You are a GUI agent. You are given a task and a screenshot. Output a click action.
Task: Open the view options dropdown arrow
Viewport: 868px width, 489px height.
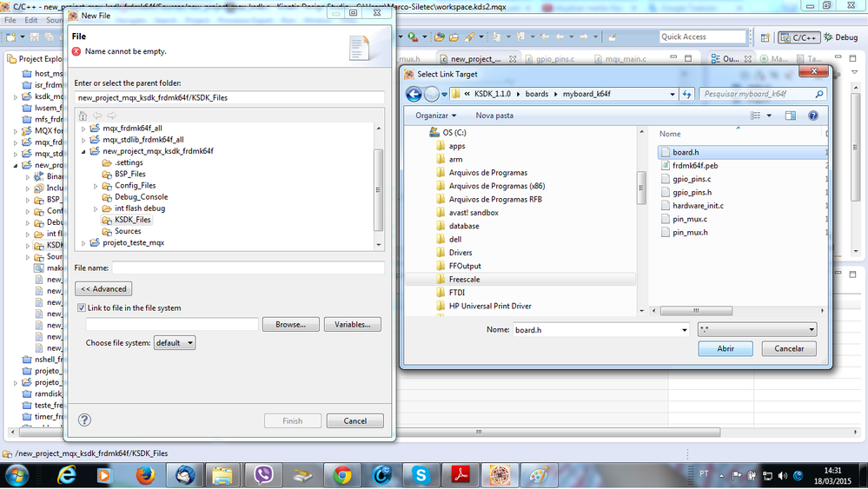769,116
